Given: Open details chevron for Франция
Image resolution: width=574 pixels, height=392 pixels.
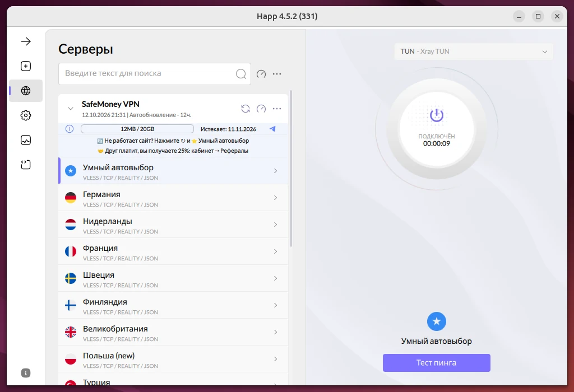Looking at the screenshot, I should [x=276, y=251].
